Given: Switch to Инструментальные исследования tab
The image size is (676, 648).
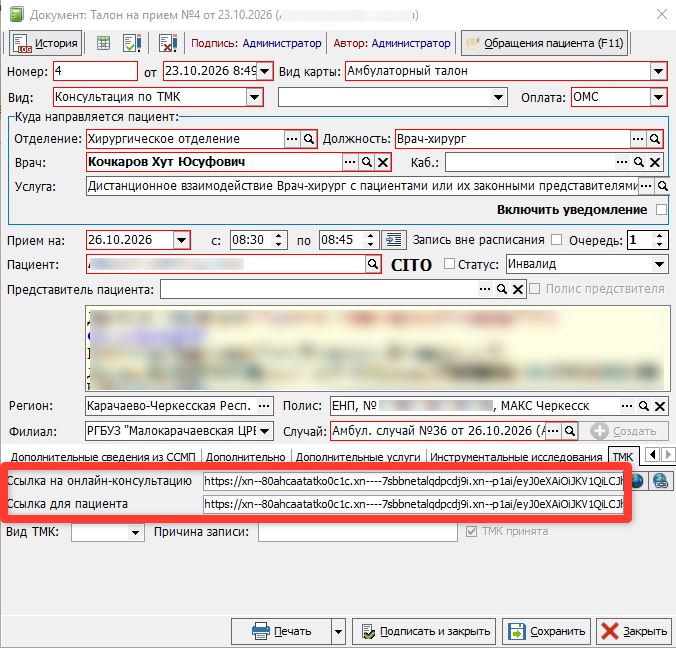Looking at the screenshot, I should pos(516,457).
